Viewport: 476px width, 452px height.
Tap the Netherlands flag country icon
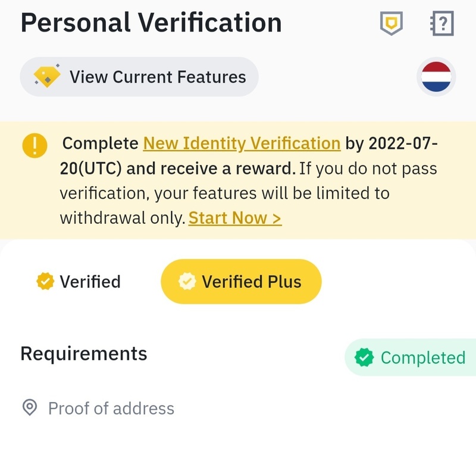point(436,77)
